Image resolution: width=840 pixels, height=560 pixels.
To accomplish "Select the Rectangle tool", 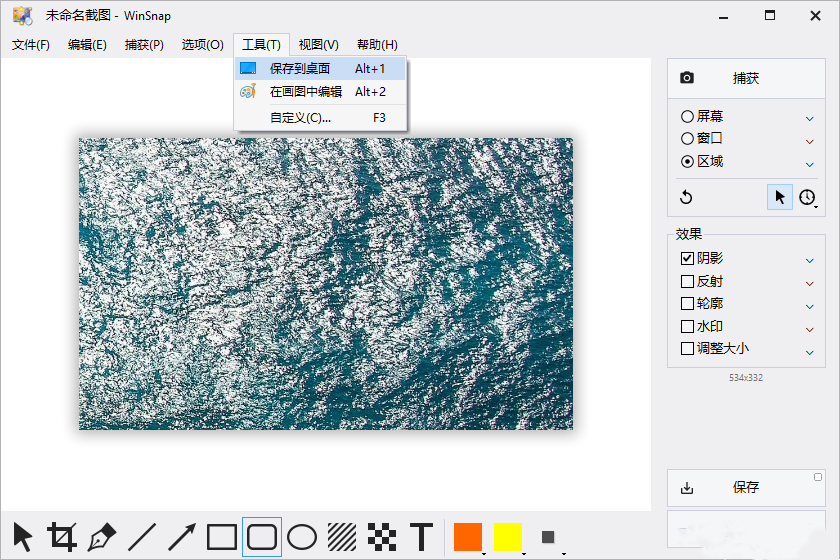I will 222,537.
